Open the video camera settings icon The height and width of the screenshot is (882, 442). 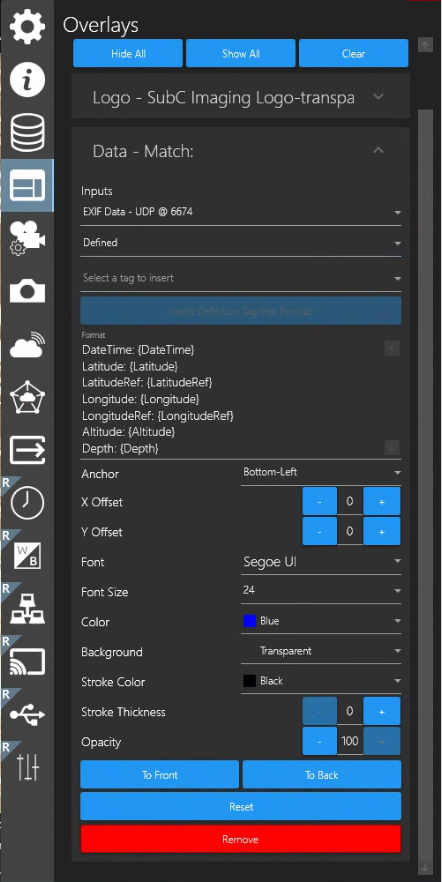[x=27, y=238]
